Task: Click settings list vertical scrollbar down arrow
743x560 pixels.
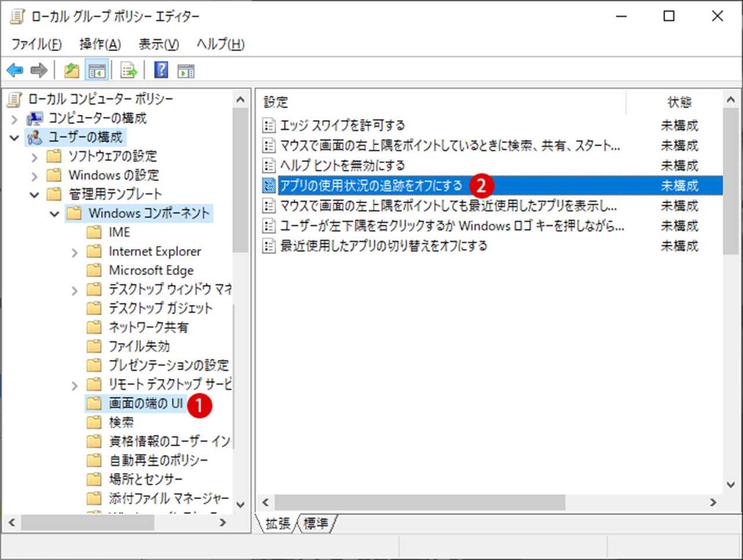Action: 731,485
